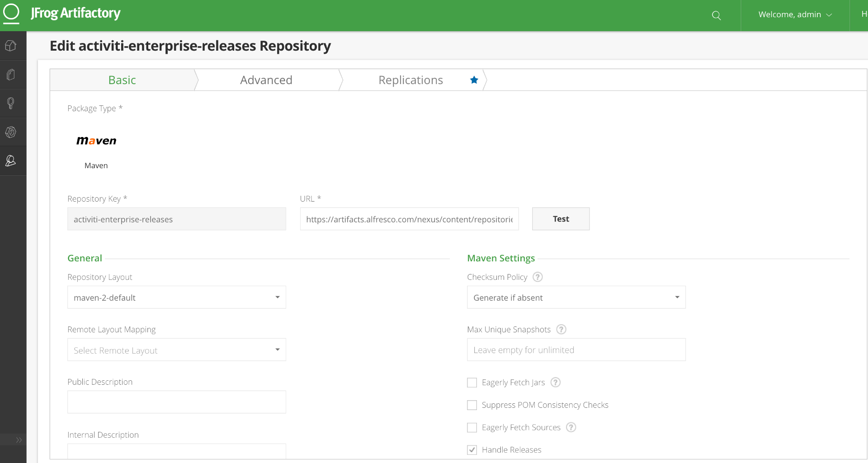Click the Edit activiti-enterprise-releases Repository title
The width and height of the screenshot is (868, 463).
pos(190,46)
